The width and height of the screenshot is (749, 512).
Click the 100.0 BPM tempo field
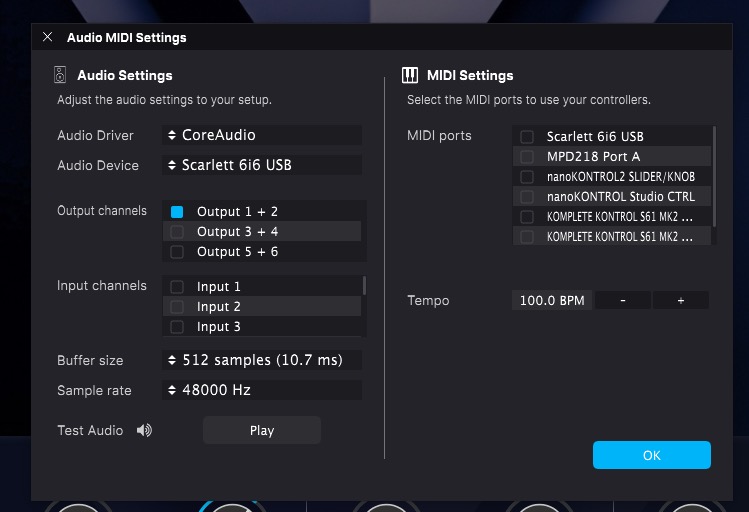pyautogui.click(x=552, y=301)
